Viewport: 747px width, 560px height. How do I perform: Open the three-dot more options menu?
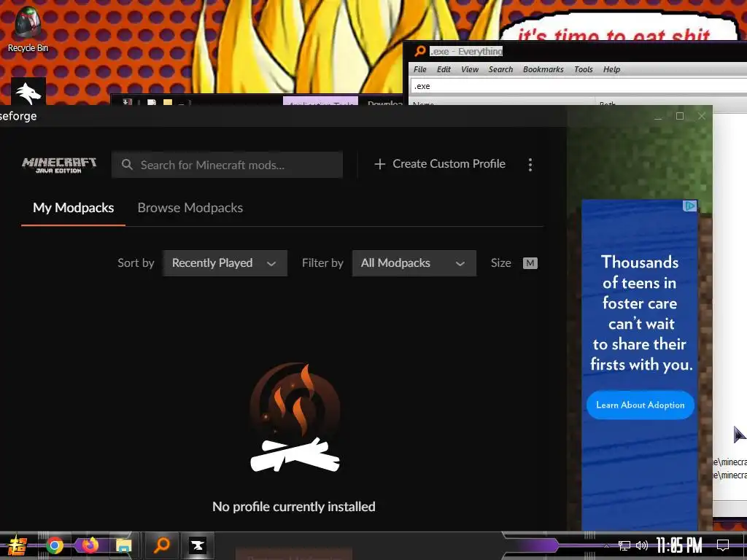(530, 165)
